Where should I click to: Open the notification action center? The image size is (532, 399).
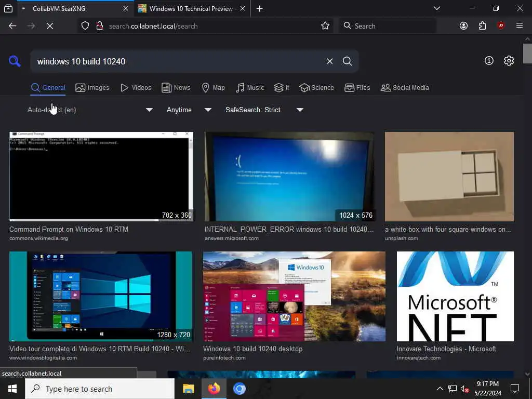pyautogui.click(x=515, y=389)
